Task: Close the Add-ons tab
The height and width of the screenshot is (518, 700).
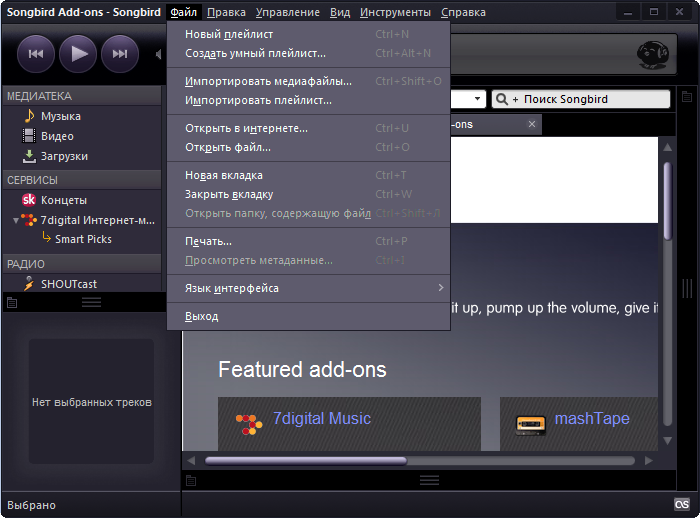Action: click(532, 124)
